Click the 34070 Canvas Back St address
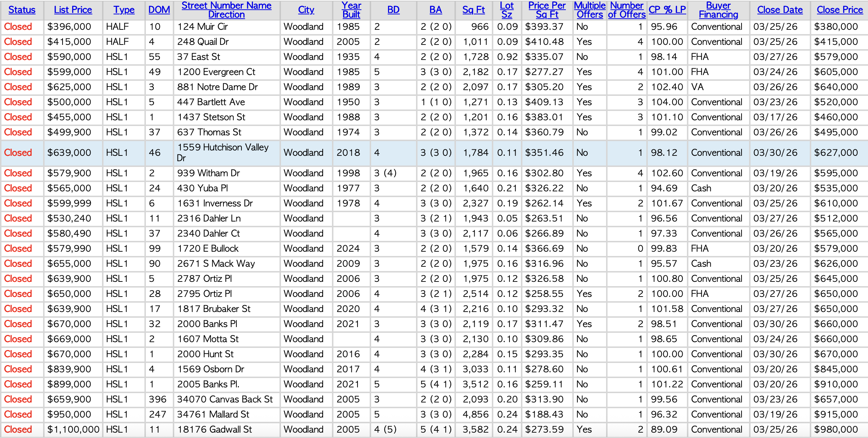Screen dimensions: 868x438 (225, 399)
